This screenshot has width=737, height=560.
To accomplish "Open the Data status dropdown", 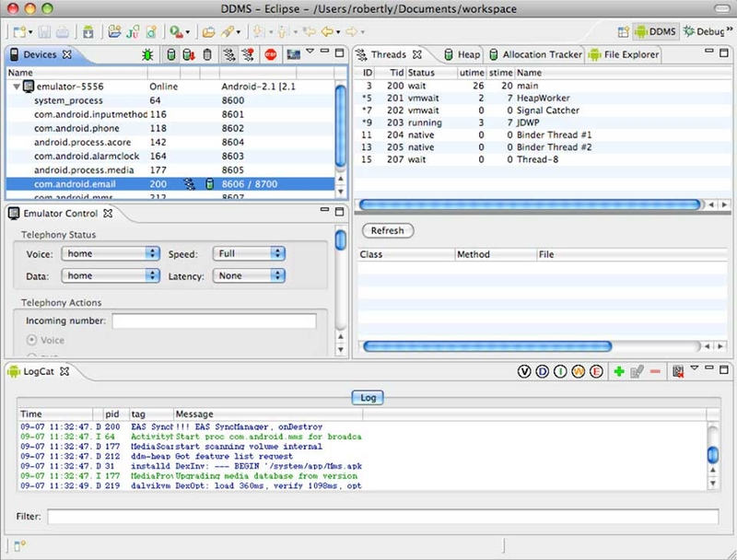I will (111, 275).
